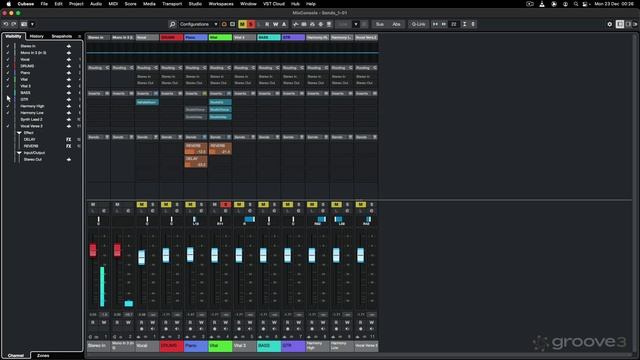This screenshot has width=640, height=360.
Task: Click the FX icon on the REVERB row
Action: [x=69, y=146]
